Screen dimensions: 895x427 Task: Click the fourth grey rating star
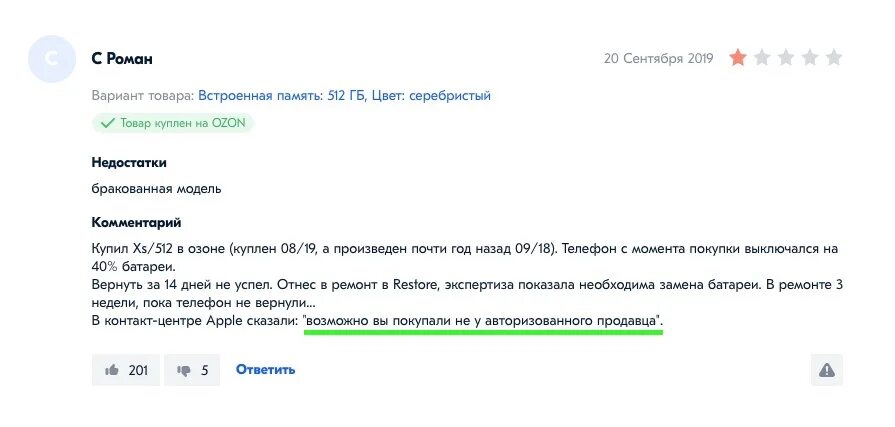(810, 58)
